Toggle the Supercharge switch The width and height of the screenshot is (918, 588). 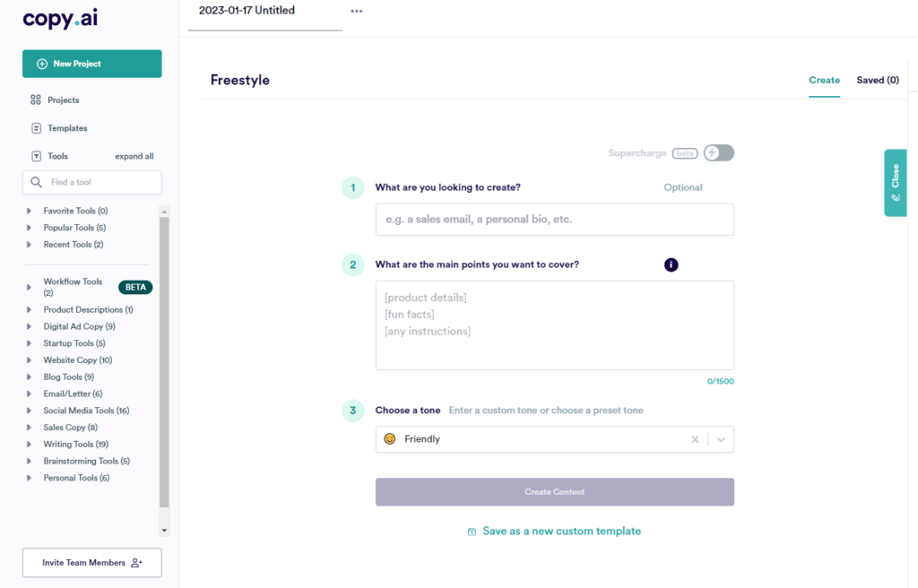(718, 153)
